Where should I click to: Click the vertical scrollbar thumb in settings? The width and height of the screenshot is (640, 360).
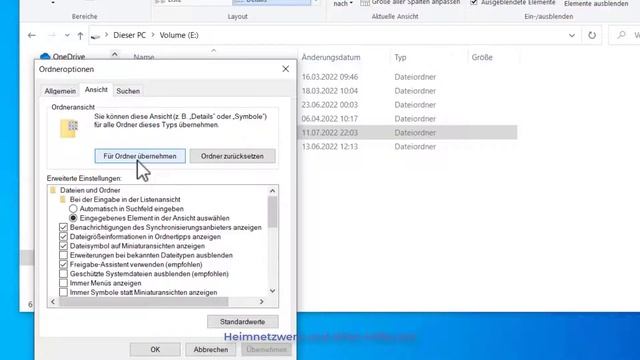pos(273,212)
